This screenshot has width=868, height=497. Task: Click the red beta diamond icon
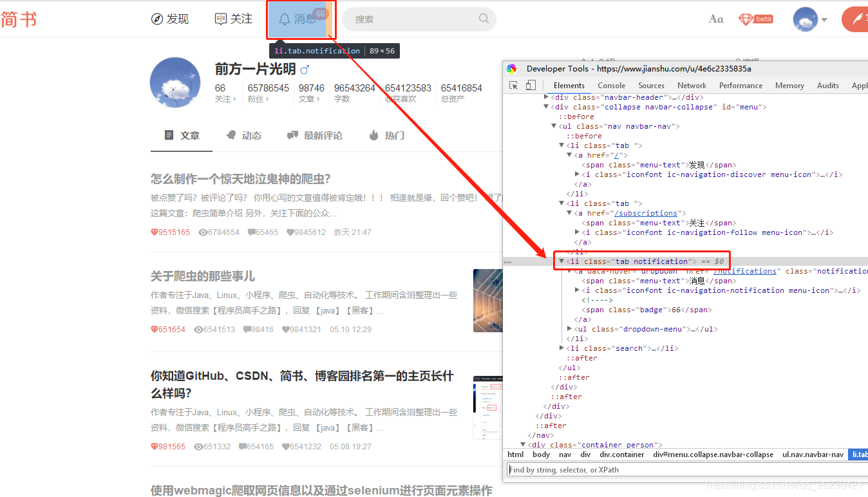coord(755,19)
